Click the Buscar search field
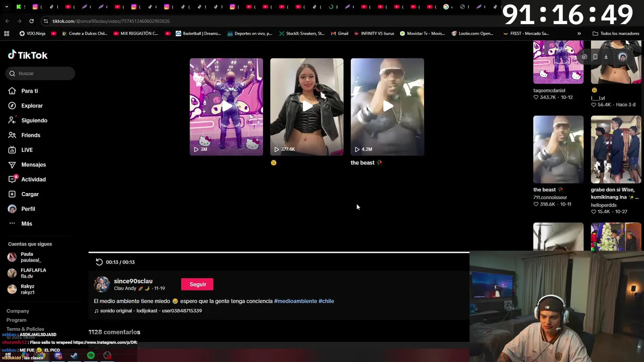The image size is (644, 362). [x=41, y=73]
